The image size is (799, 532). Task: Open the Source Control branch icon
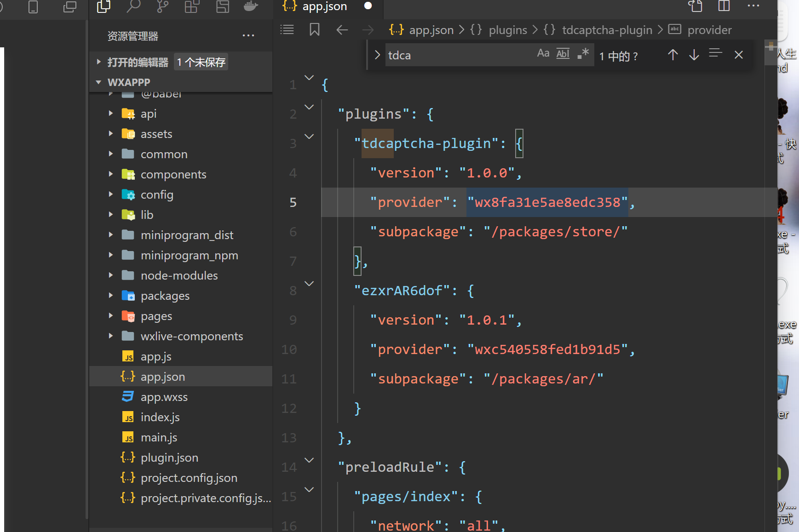(163, 6)
